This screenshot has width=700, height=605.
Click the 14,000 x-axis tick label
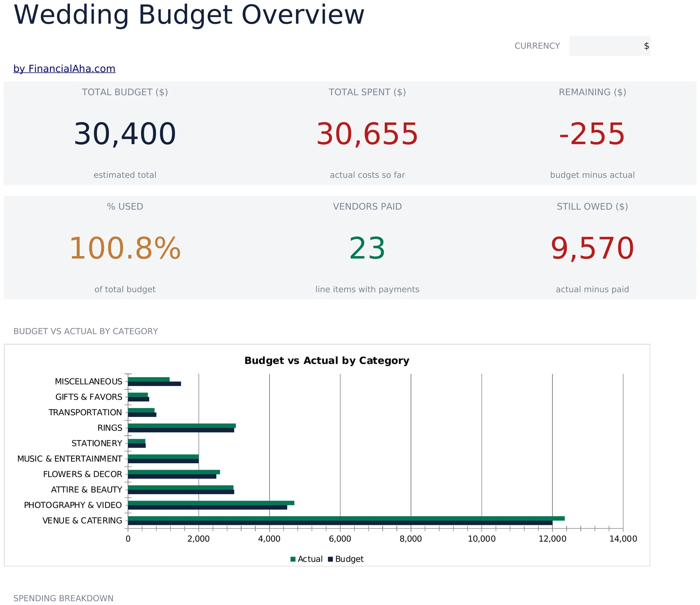623,539
